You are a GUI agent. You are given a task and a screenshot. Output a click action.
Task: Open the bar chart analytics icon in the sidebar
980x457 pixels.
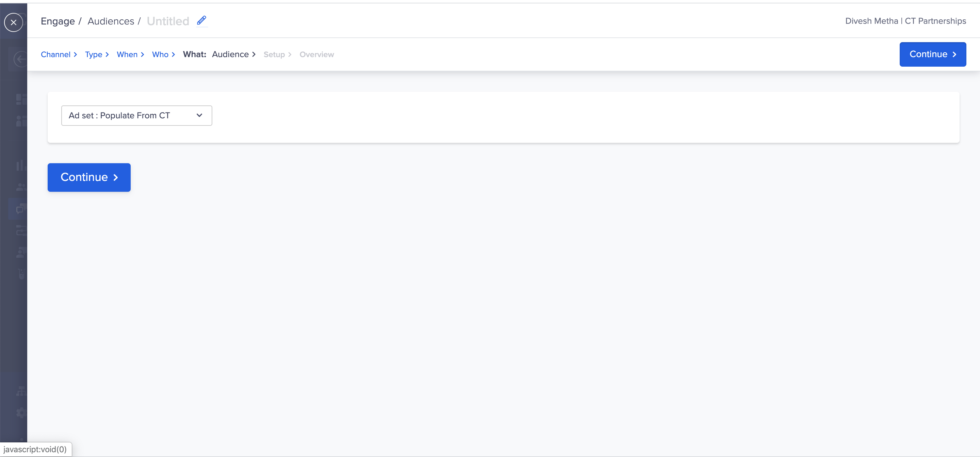21,165
